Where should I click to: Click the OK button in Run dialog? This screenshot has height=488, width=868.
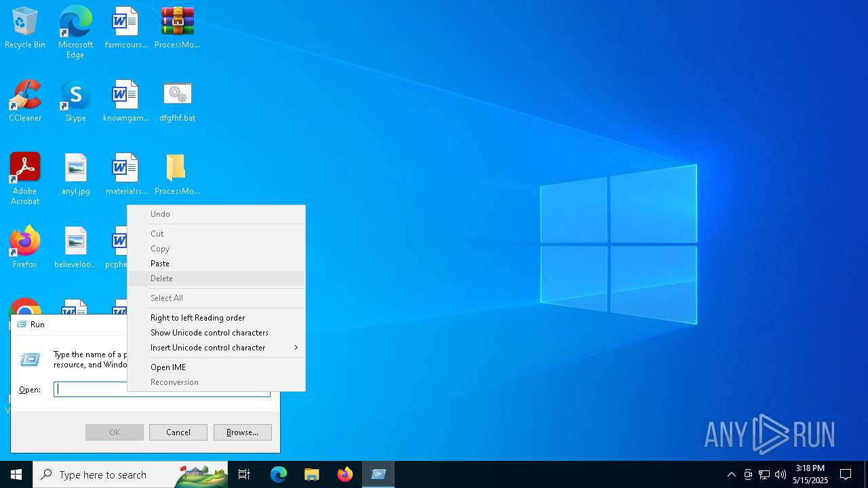coord(115,432)
